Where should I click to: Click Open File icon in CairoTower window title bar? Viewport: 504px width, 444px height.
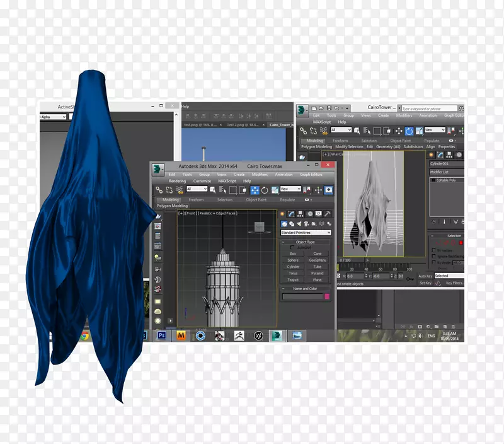[x=321, y=108]
